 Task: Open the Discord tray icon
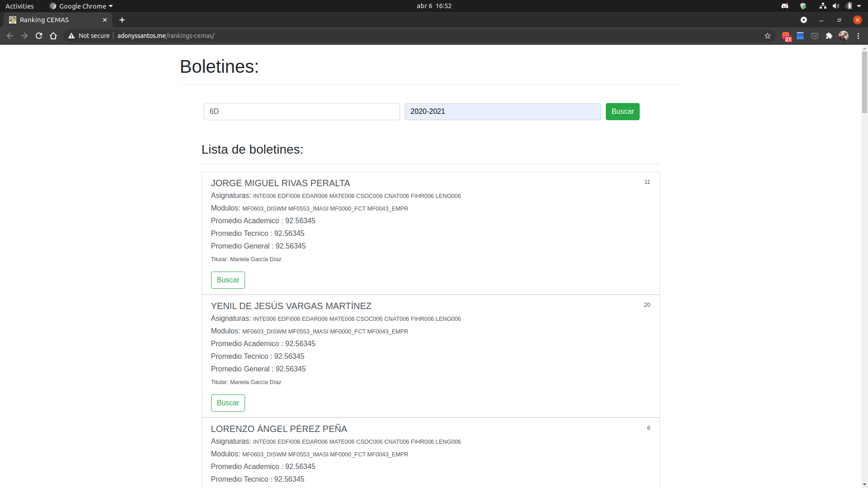click(x=785, y=6)
